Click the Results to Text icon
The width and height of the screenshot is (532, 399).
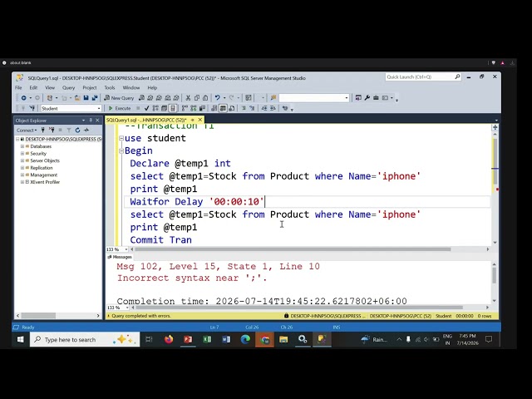[214, 108]
